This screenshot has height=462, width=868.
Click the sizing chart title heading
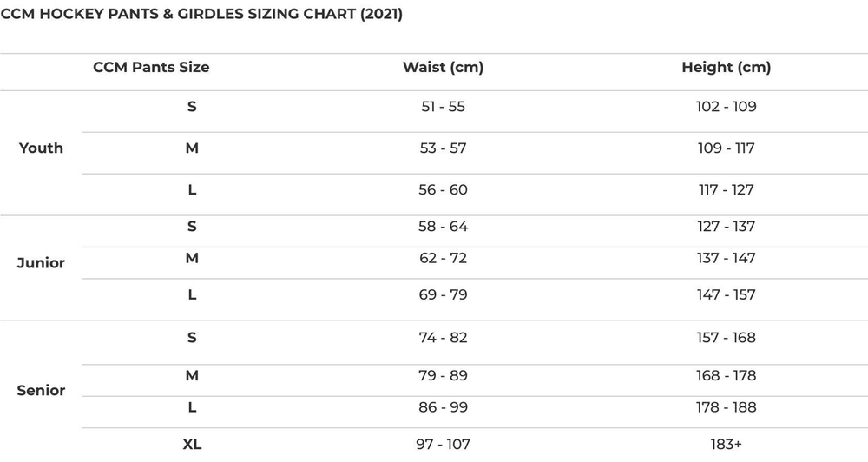(201, 15)
